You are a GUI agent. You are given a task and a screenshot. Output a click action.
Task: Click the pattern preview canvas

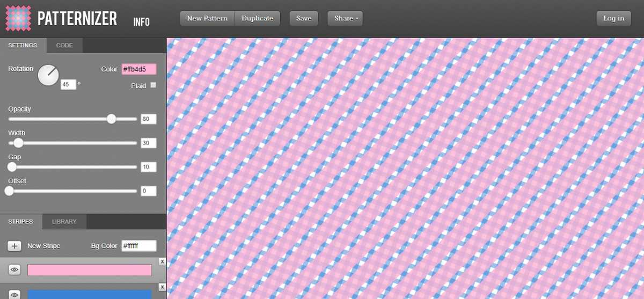(x=405, y=168)
